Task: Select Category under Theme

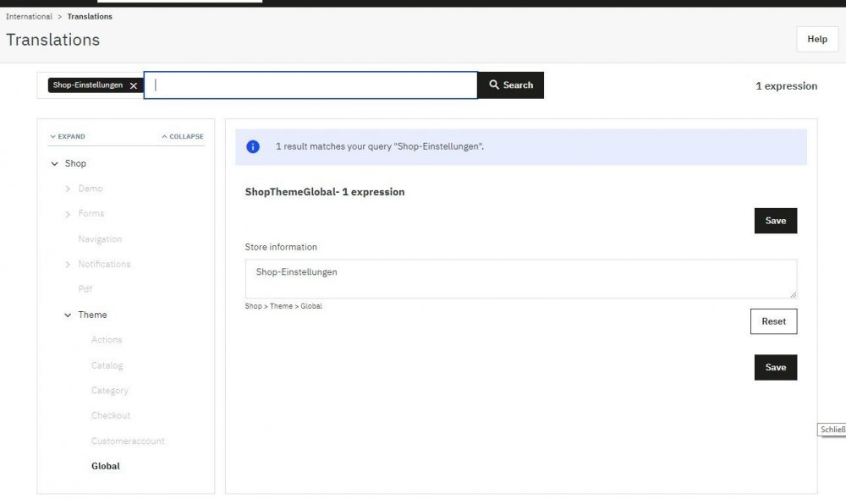Action: 109,391
